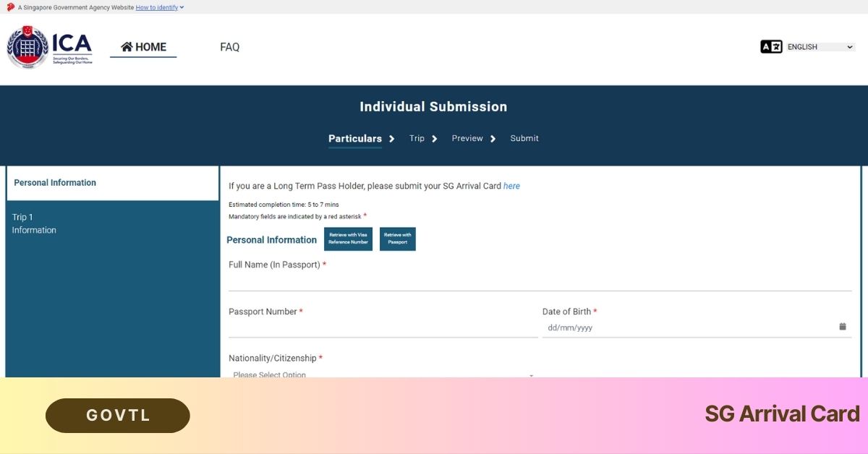Open the ENGLISH language dropdown
Screen dimensions: 868x454
click(820, 47)
